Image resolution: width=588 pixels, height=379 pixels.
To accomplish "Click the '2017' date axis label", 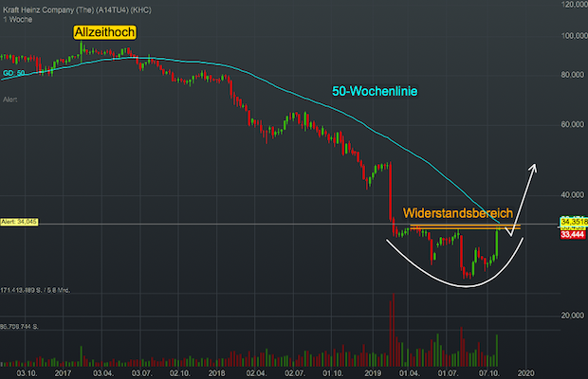I will coord(63,373).
